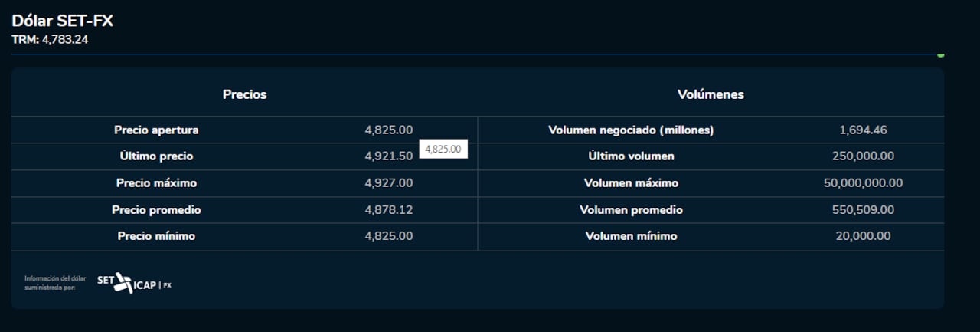
Task: Click the Volumen negociado (millones) label
Action: point(631,130)
